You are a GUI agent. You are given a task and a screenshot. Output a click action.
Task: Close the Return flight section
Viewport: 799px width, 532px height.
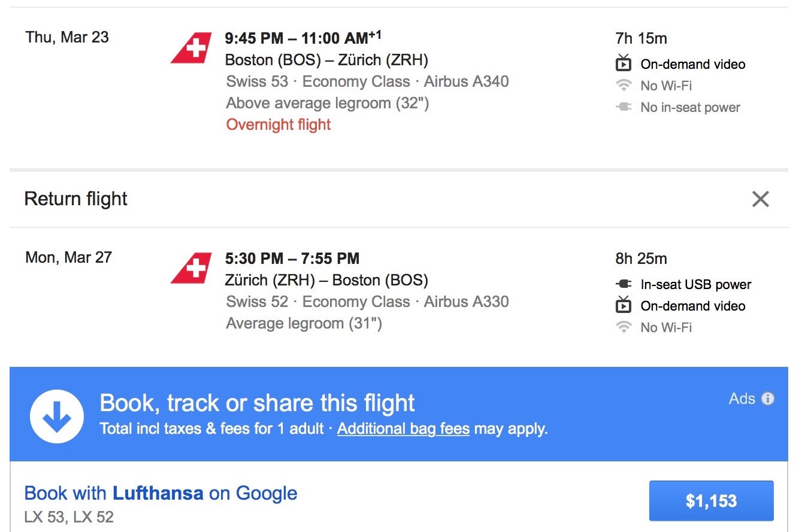click(760, 199)
